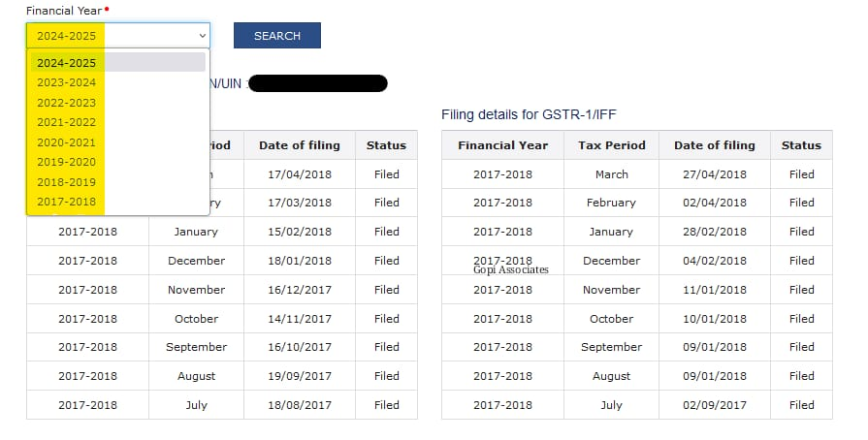This screenshot has height=440, width=868.
Task: Pick the 2018-2019 option
Action: [x=67, y=182]
